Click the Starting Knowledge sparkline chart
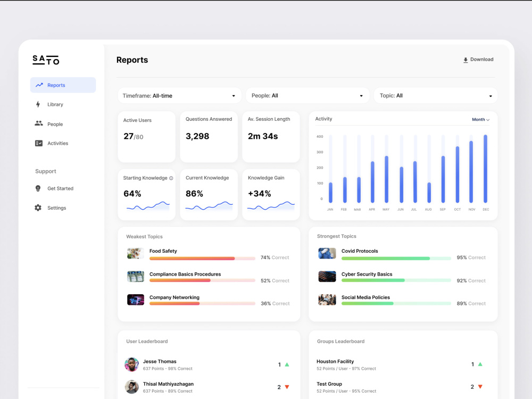Viewport: 532px width, 399px height. (148, 206)
